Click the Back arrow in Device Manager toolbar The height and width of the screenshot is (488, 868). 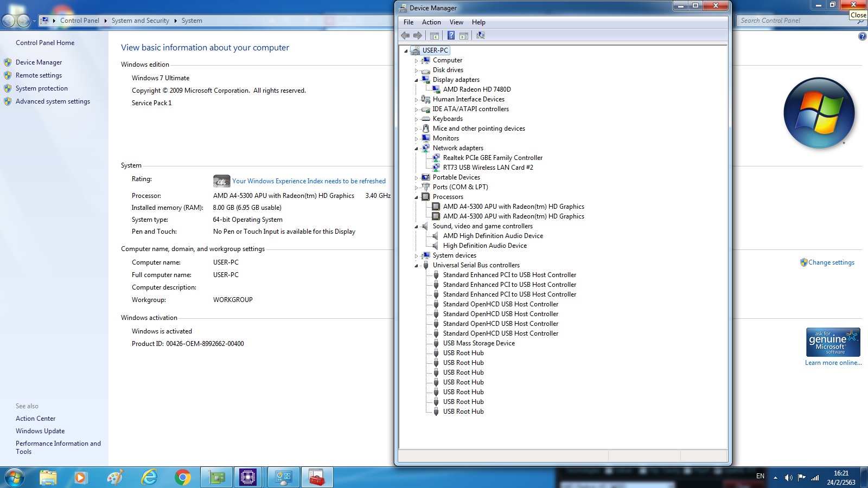pos(405,36)
